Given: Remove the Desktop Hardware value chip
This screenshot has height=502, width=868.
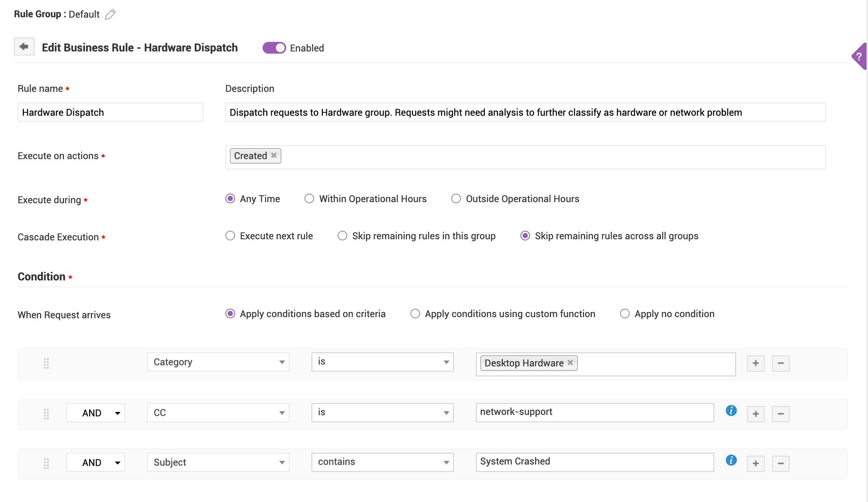Looking at the screenshot, I should pyautogui.click(x=570, y=363).
